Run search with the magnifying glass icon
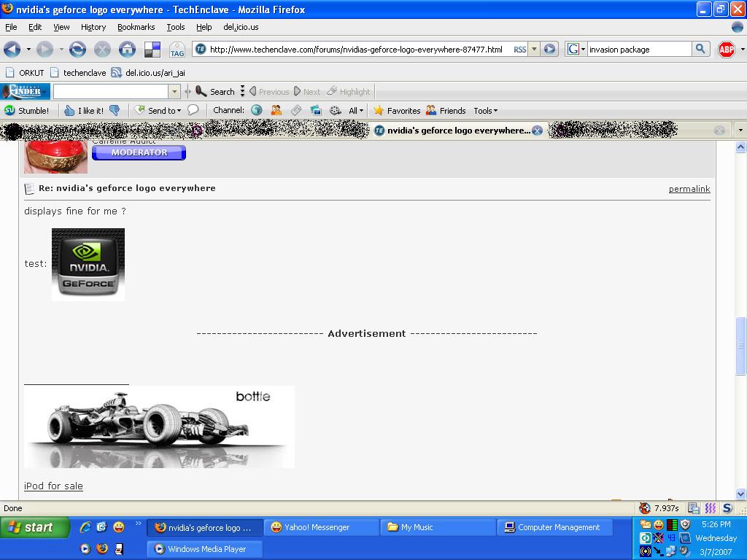Image resolution: width=747 pixels, height=560 pixels. (700, 49)
